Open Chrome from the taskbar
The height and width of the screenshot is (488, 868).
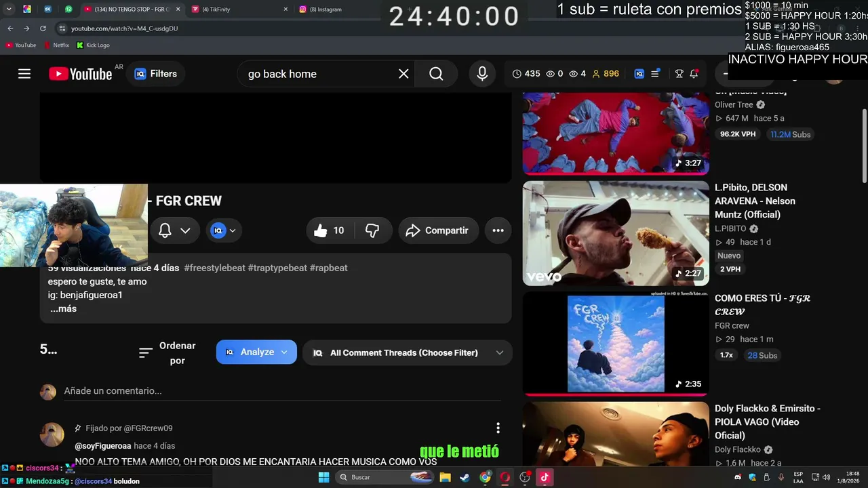[485, 477]
